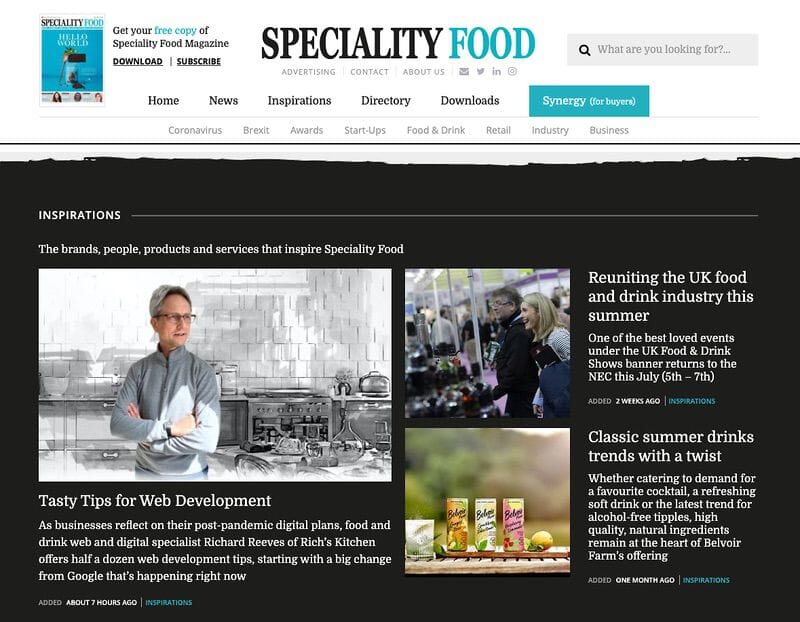Click the email envelope icon in header
The image size is (800, 622).
pos(464,71)
